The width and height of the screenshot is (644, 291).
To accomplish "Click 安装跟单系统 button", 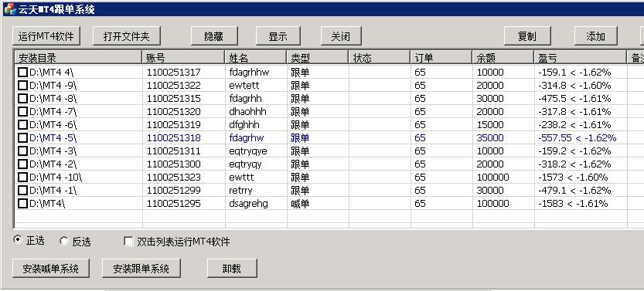I will click(x=141, y=269).
